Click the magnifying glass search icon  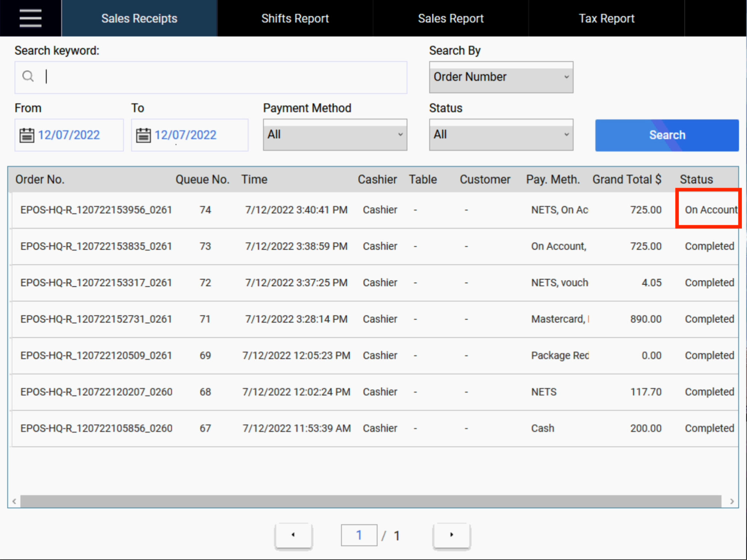(28, 77)
